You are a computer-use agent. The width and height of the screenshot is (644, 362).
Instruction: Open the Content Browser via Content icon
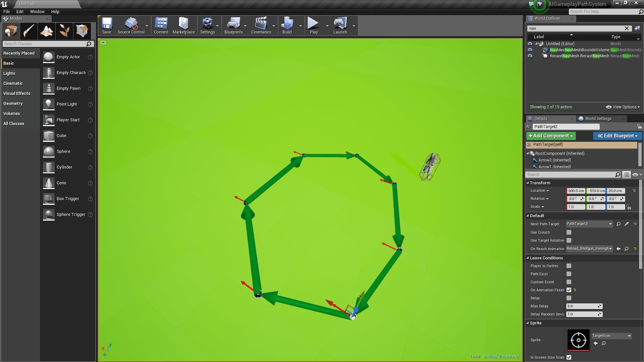(161, 24)
